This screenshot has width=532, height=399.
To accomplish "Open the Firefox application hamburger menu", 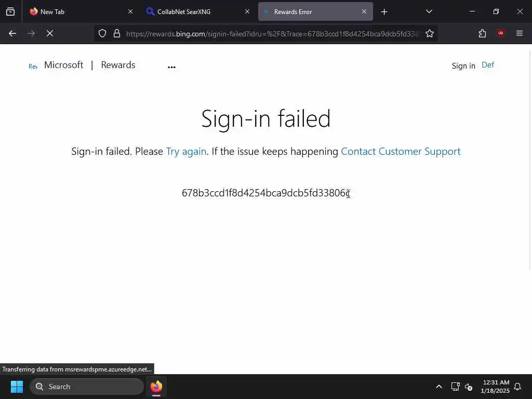I will pos(520,33).
